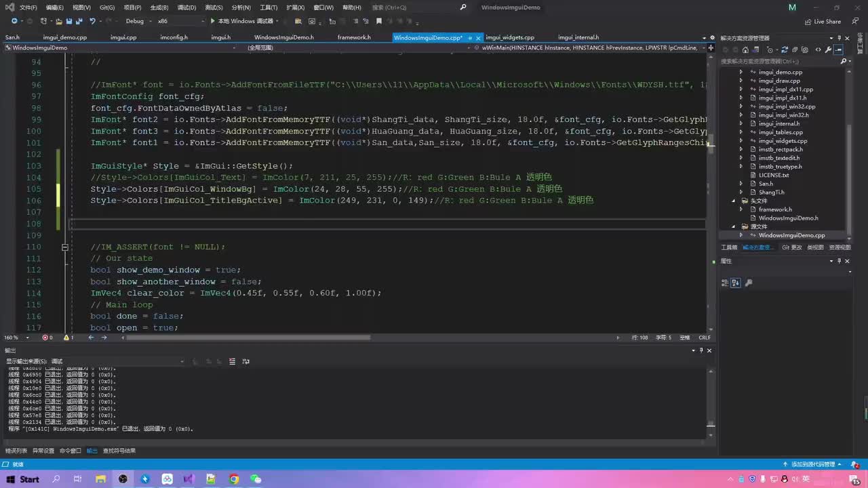Switch to the Git 更改 panel tab
Viewport: 868px width, 488px height.
point(791,247)
